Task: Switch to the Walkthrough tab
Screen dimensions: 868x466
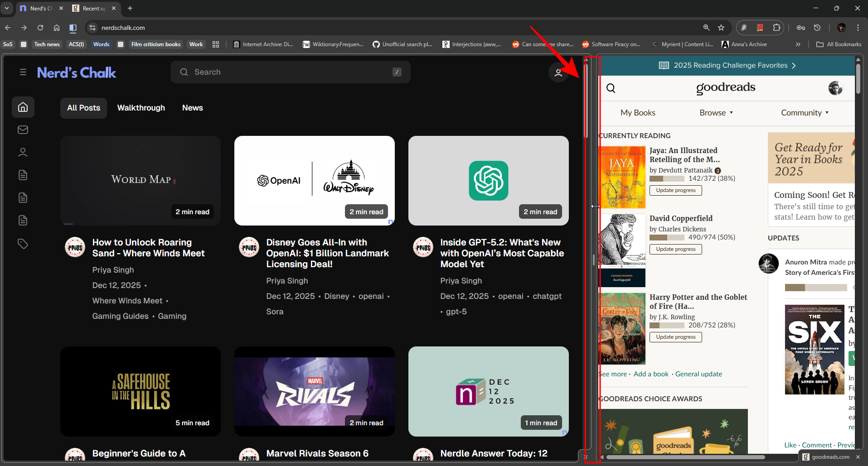Action: point(141,108)
